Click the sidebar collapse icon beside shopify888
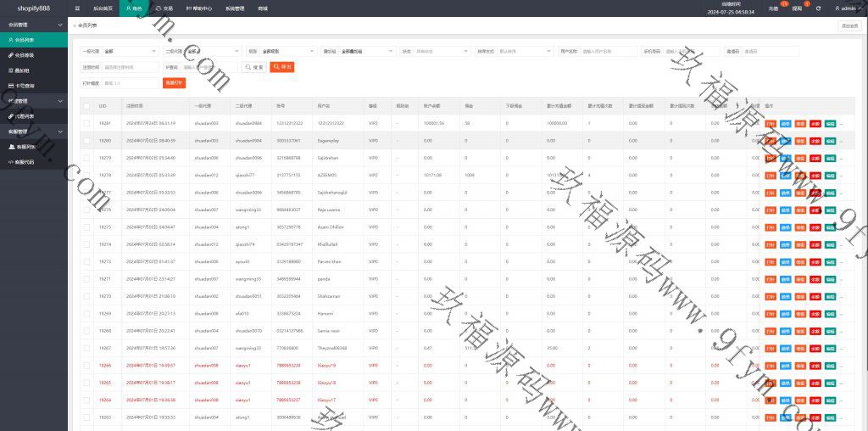Image resolution: width=868 pixels, height=431 pixels. [78, 8]
